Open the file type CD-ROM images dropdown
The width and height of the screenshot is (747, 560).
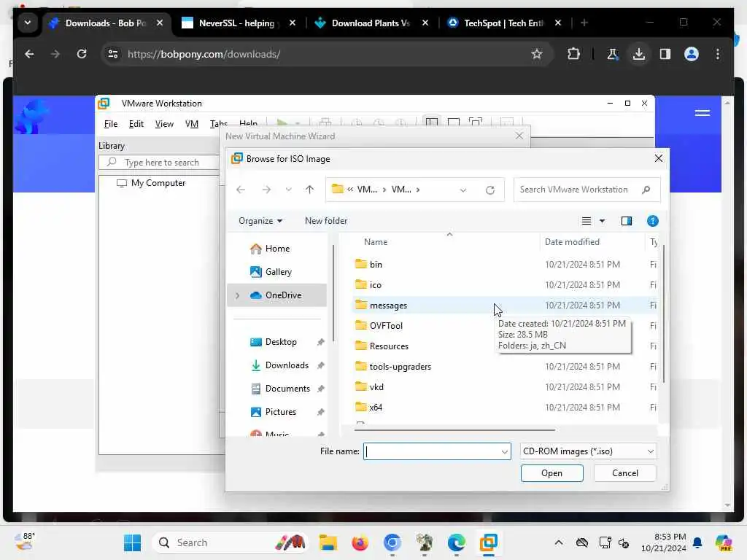tap(588, 451)
